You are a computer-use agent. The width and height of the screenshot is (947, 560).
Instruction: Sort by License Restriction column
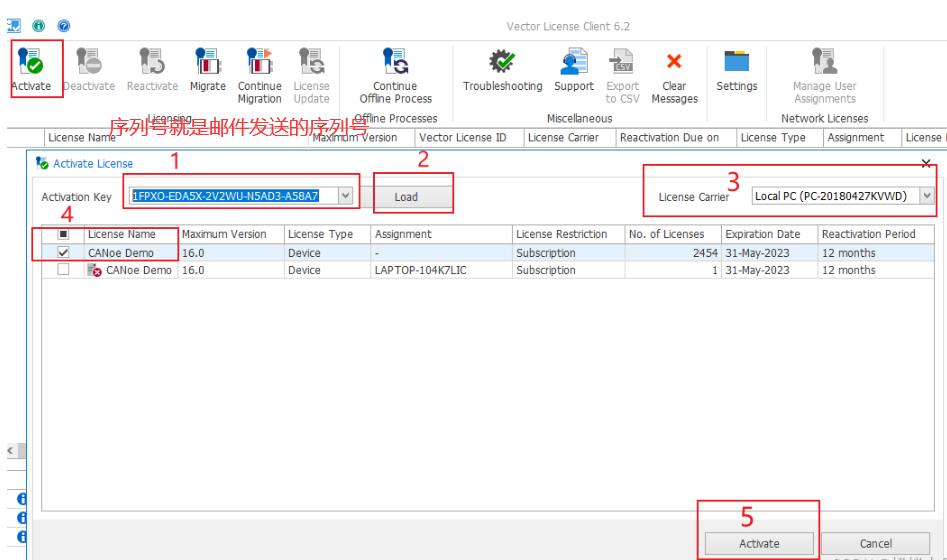pos(568,234)
